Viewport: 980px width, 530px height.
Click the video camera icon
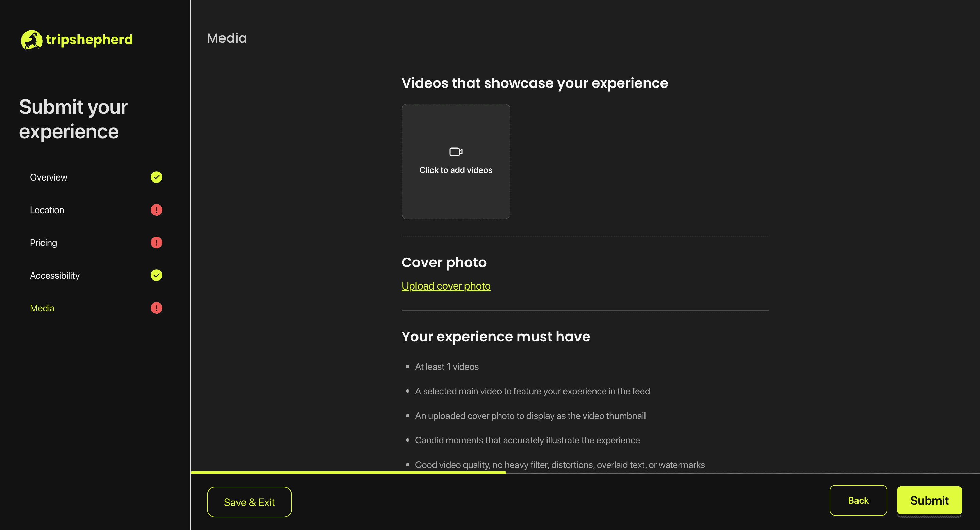[x=455, y=152]
